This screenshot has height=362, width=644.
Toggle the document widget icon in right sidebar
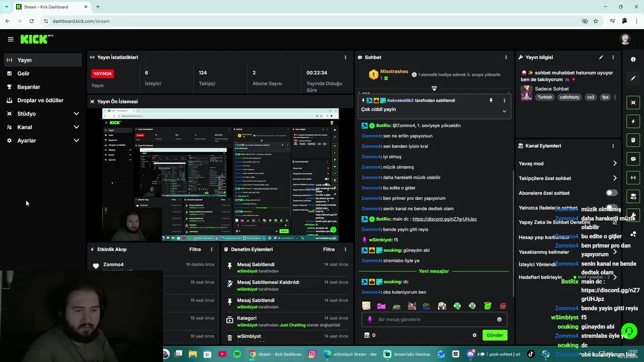633,140
